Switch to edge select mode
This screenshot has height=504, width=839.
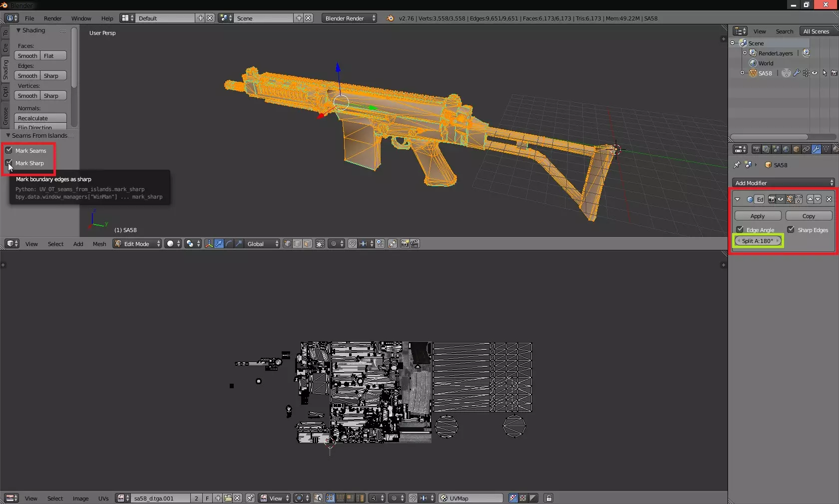pyautogui.click(x=298, y=244)
